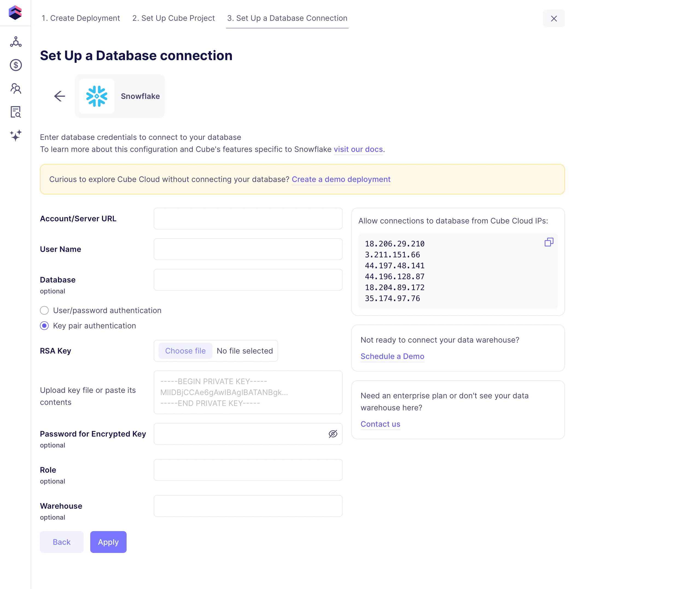Screen dimensions: 700x589
Task: Go to Set Up Cube Project tab
Action: (173, 18)
